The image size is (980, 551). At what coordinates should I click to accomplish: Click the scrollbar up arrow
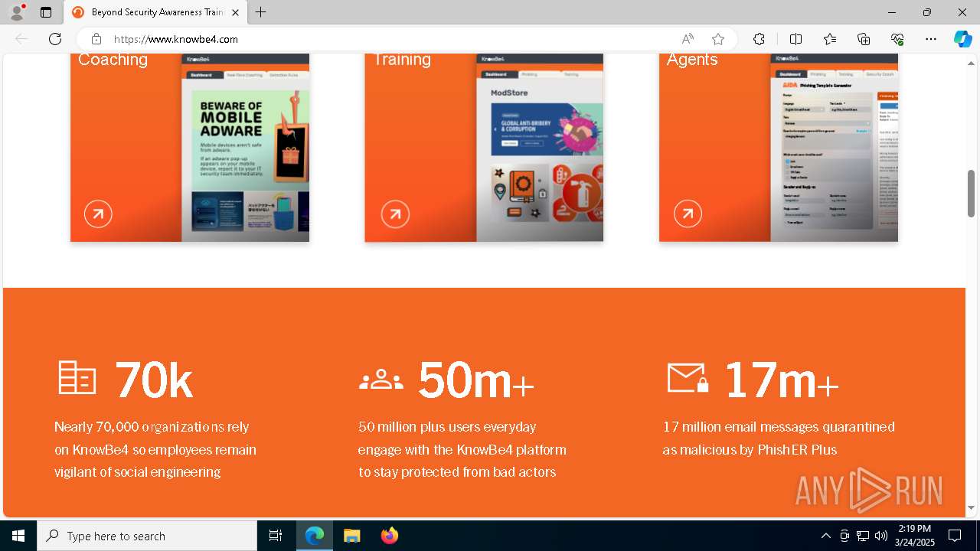coord(972,64)
